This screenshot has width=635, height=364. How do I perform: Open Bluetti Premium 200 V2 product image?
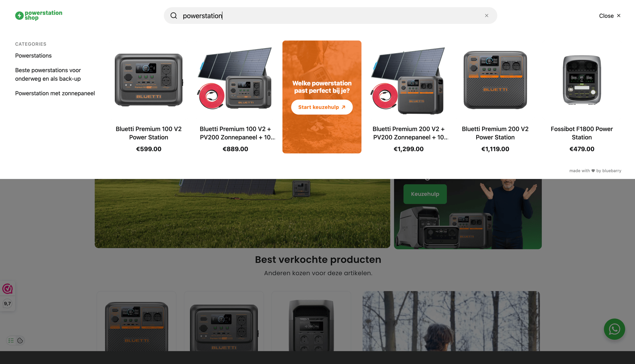point(495,80)
